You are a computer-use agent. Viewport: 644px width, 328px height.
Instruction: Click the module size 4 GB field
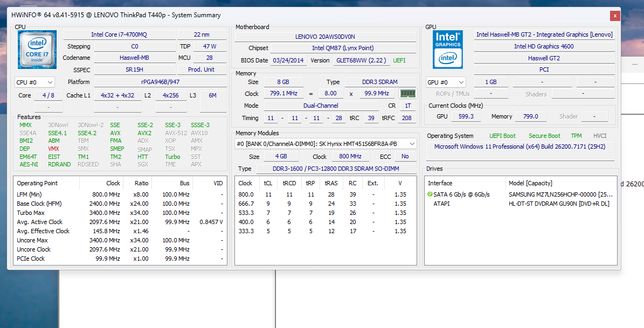(281, 156)
